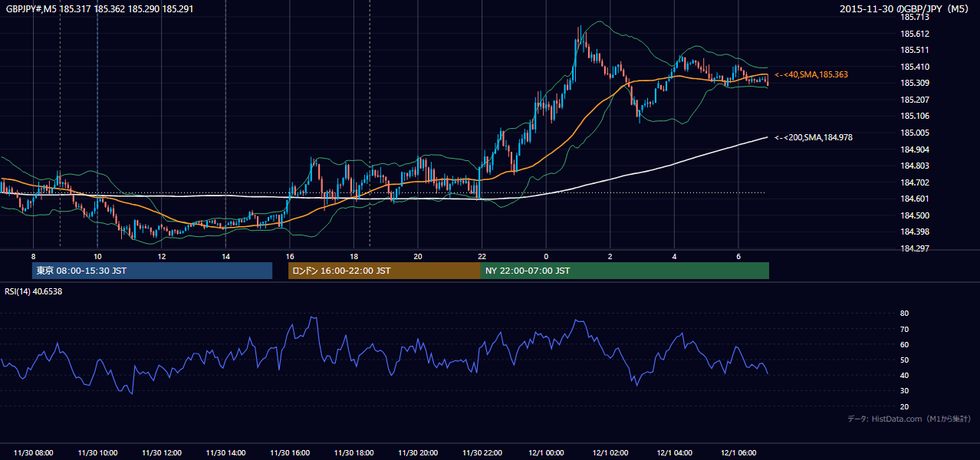Select the NY 22:00-07:00 JST session bar
The image size is (980, 460).
point(625,271)
